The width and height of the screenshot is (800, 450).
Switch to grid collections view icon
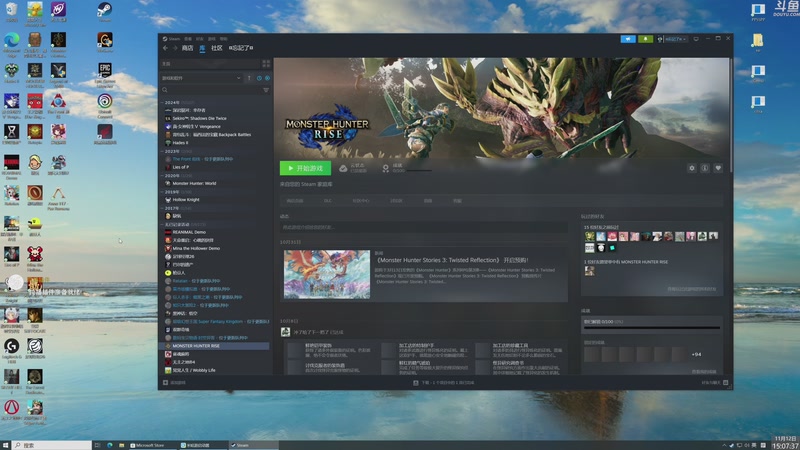[x=266, y=64]
